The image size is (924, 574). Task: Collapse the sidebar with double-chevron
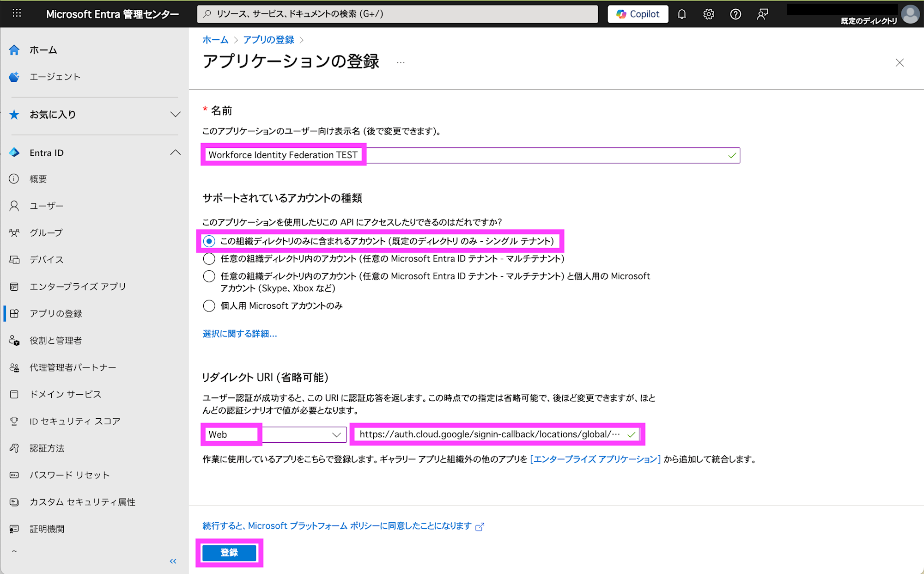(x=173, y=561)
